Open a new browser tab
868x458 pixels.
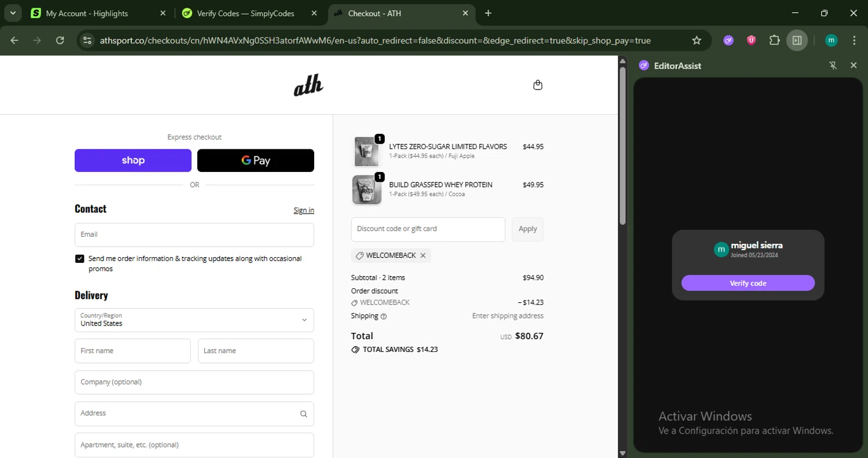click(488, 13)
